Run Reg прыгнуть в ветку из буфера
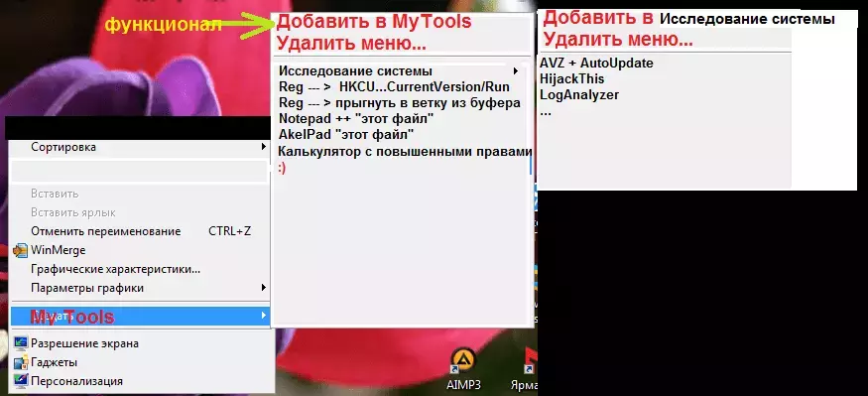The height and width of the screenshot is (396, 868). (x=399, y=103)
